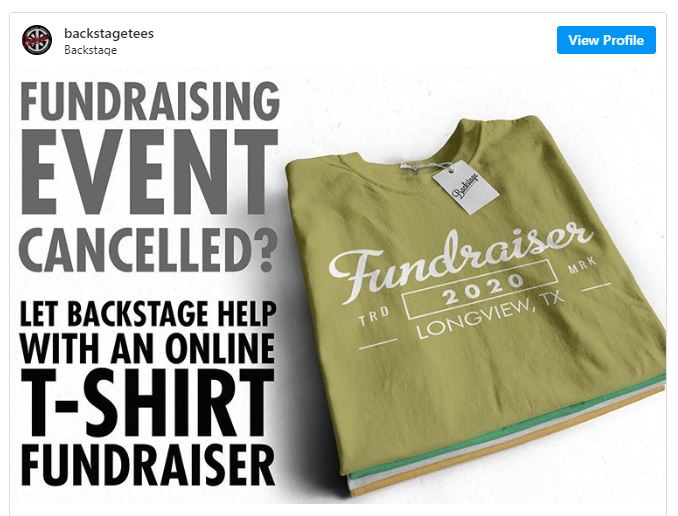Click the Backstage hang tag on shirt
The width and height of the screenshot is (678, 516).
pyautogui.click(x=465, y=187)
